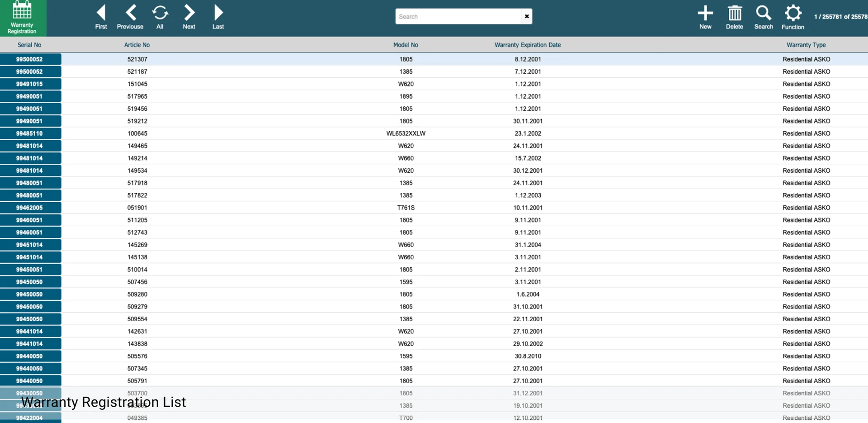Select expiration date 30.8.2010
The height and width of the screenshot is (423, 868).
(x=528, y=356)
